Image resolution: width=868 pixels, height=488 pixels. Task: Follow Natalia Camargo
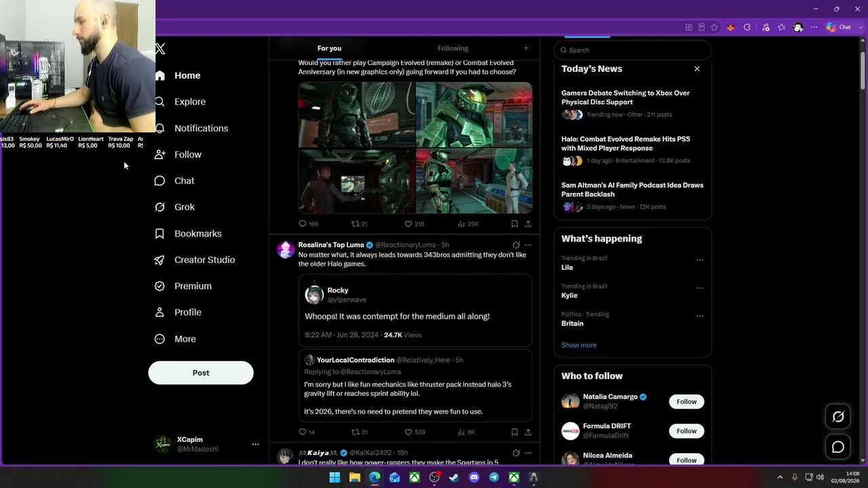(686, 401)
